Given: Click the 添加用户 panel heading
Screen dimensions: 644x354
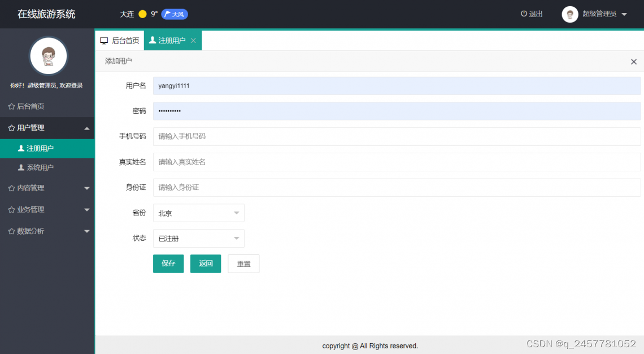Looking at the screenshot, I should click(x=118, y=61).
